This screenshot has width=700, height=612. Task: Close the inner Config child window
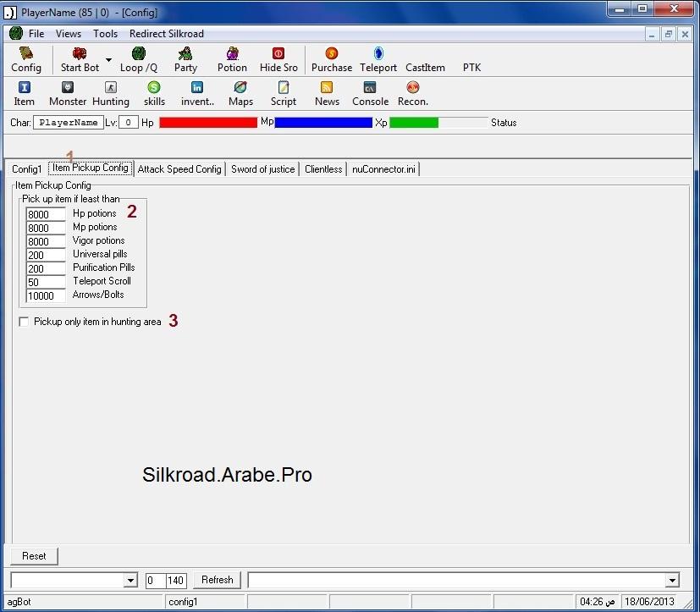pyautogui.click(x=685, y=35)
